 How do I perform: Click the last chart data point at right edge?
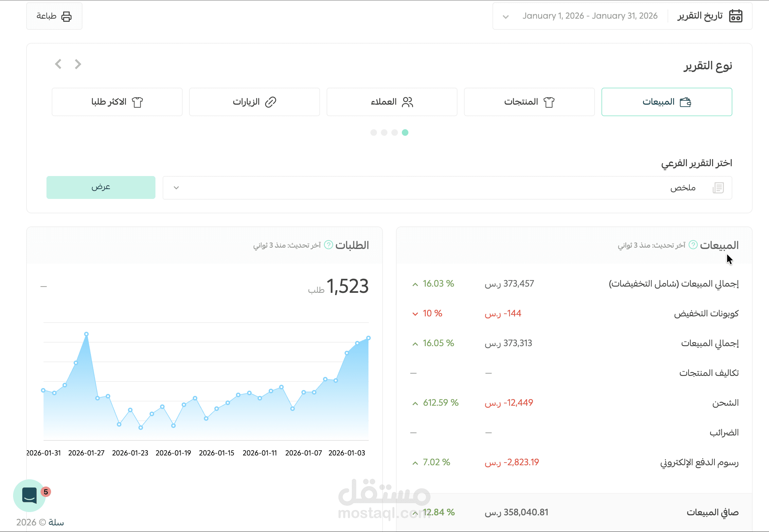pos(368,338)
